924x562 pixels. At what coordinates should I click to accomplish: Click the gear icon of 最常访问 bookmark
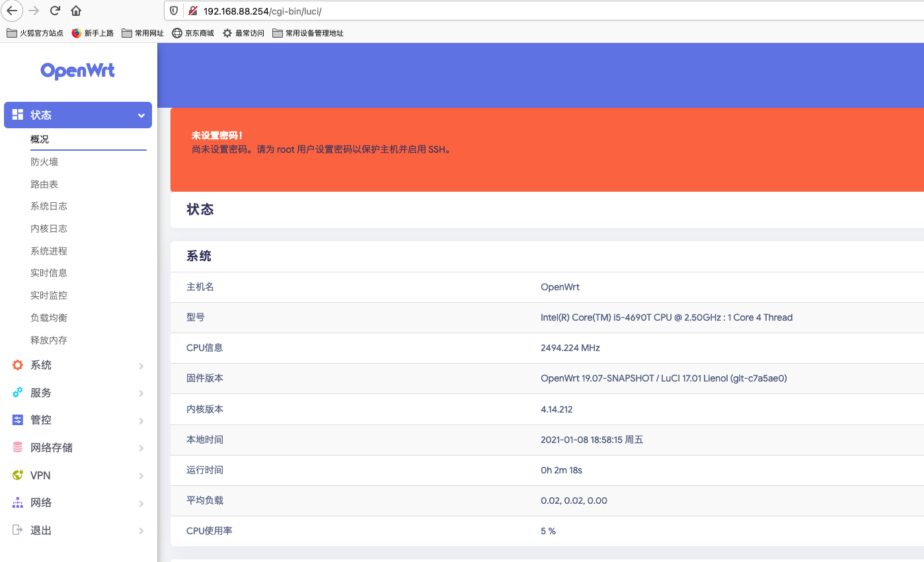click(227, 33)
